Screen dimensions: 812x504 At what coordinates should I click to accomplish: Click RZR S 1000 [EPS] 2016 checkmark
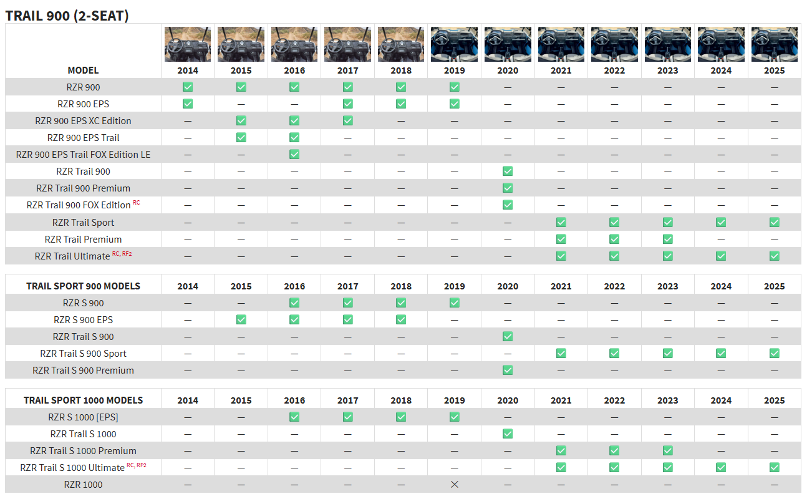[294, 417]
